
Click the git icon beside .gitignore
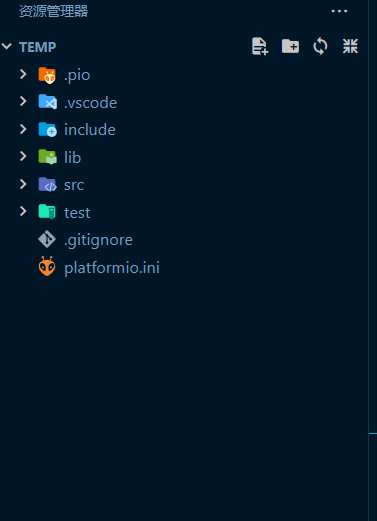(x=47, y=239)
